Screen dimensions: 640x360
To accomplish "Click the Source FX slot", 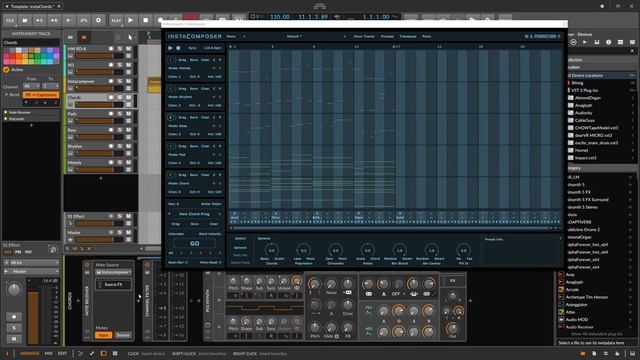I will pyautogui.click(x=113, y=284).
